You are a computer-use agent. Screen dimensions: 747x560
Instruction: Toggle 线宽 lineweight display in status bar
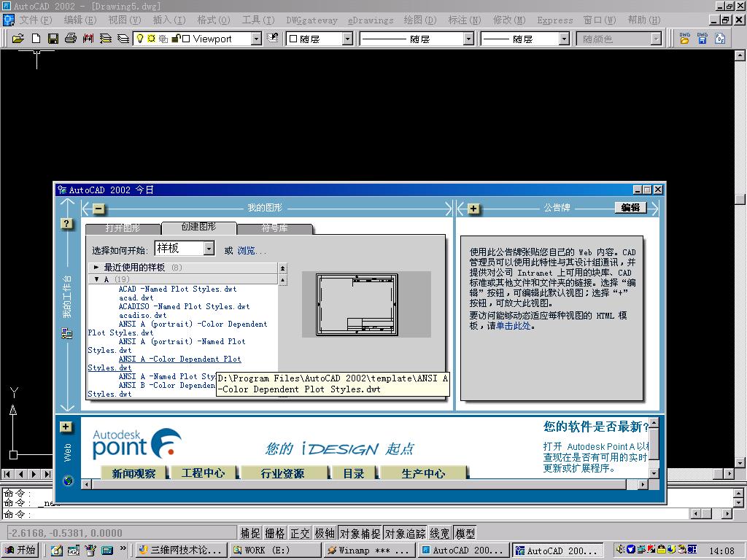[x=440, y=533]
